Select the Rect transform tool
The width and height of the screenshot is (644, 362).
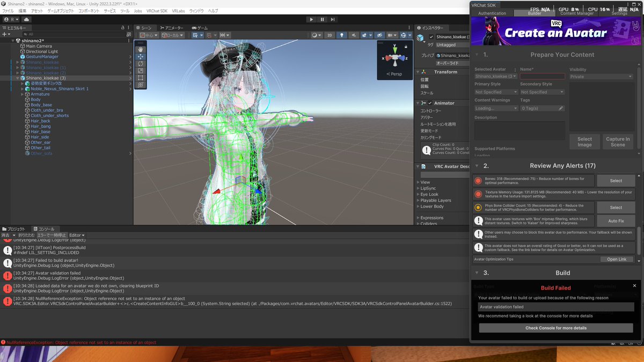[141, 77]
